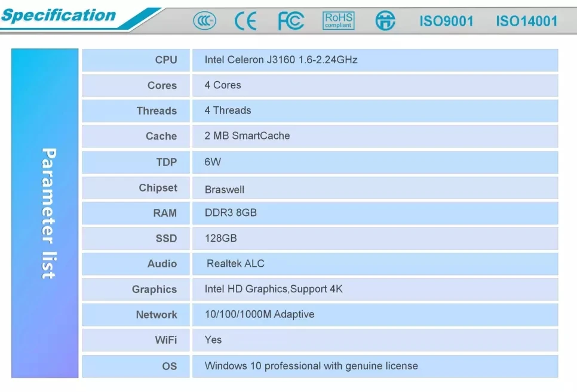Select the Threads label cell
Viewport: 577px width, 392px height.
pyautogui.click(x=136, y=111)
